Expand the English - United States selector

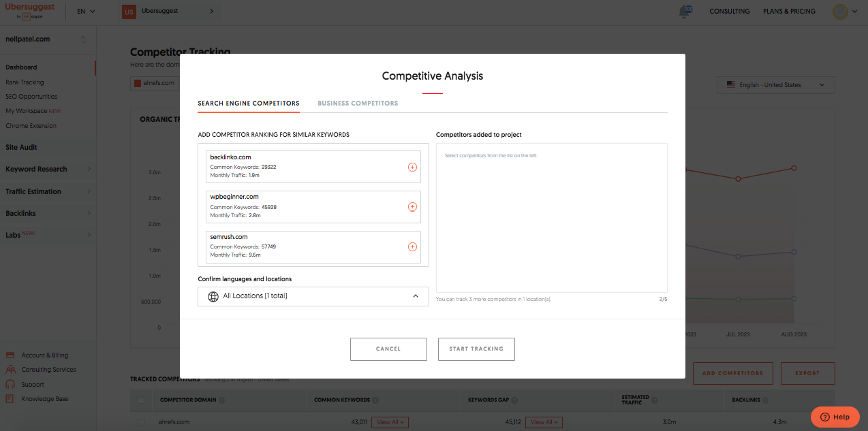[x=775, y=85]
